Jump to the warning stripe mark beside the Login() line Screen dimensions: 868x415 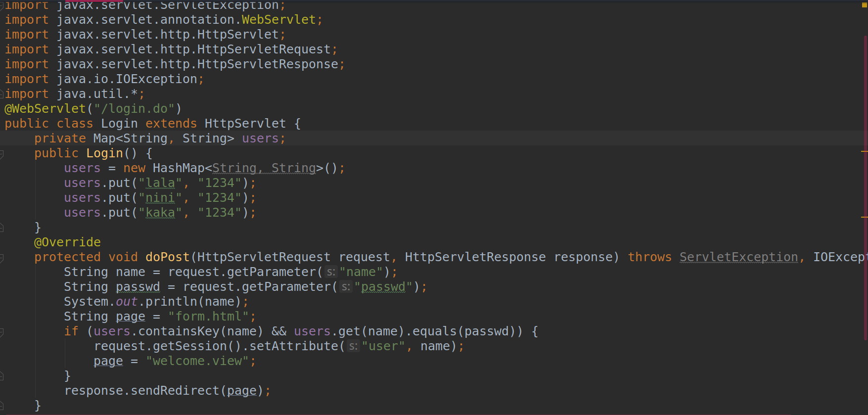(865, 151)
